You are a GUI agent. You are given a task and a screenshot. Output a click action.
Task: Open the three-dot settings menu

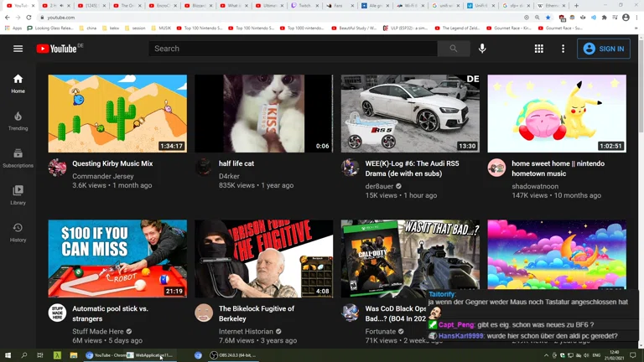click(563, 49)
